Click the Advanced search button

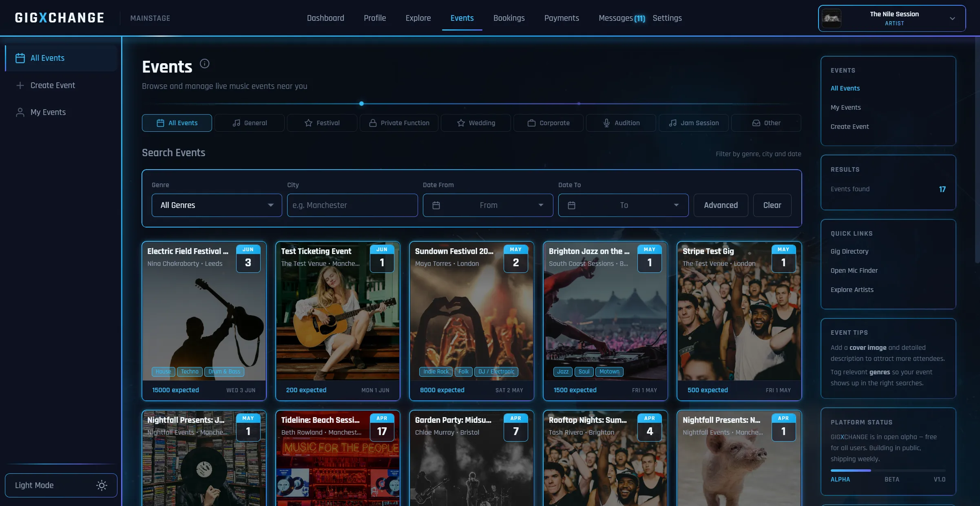pyautogui.click(x=721, y=205)
